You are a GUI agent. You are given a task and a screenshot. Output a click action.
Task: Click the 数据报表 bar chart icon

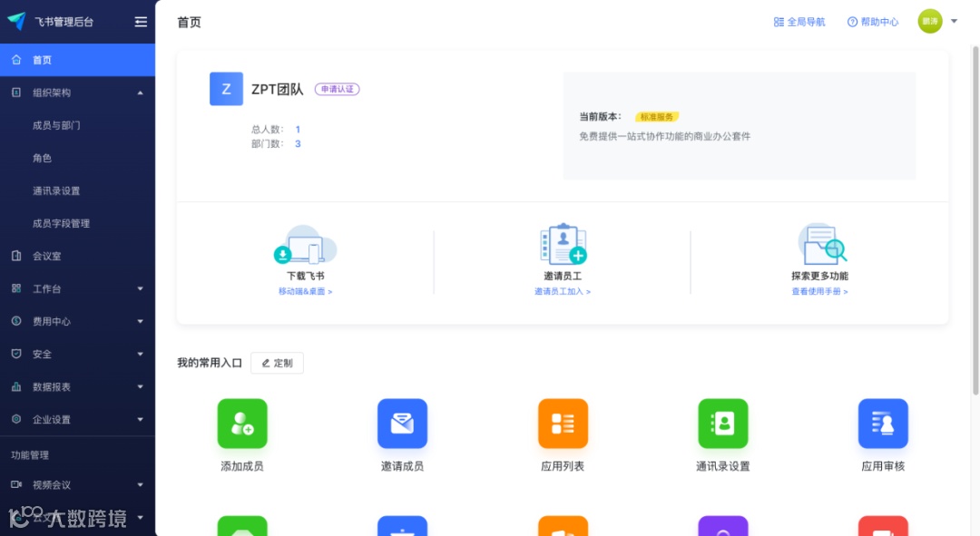[16, 386]
